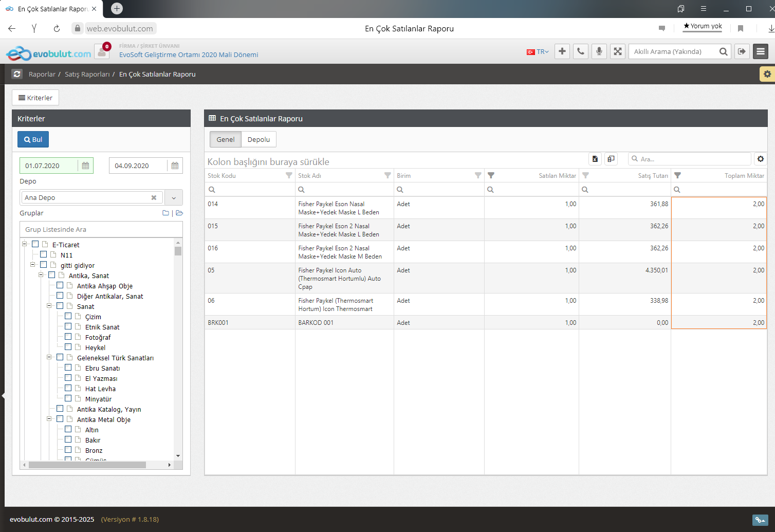Enable the Fotoğraf group checkbox
This screenshot has width=775, height=532.
68,337
